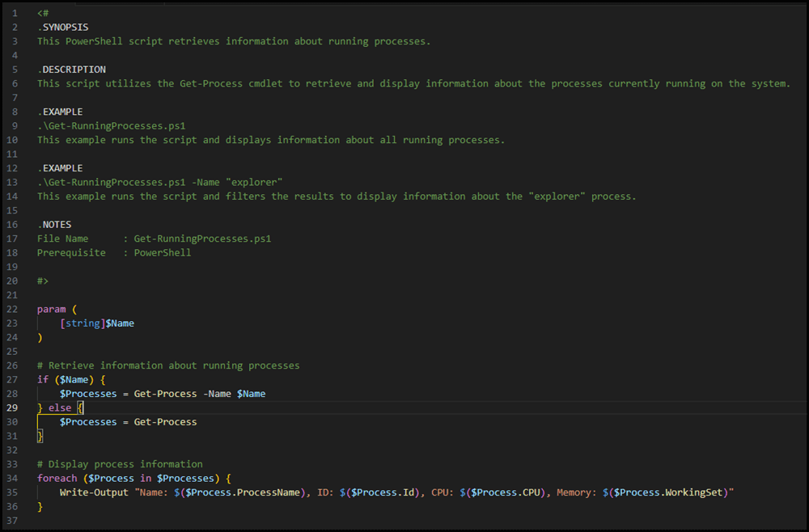The image size is (809, 532).
Task: Click the .NOTES heading on line 16
Action: coord(54,224)
